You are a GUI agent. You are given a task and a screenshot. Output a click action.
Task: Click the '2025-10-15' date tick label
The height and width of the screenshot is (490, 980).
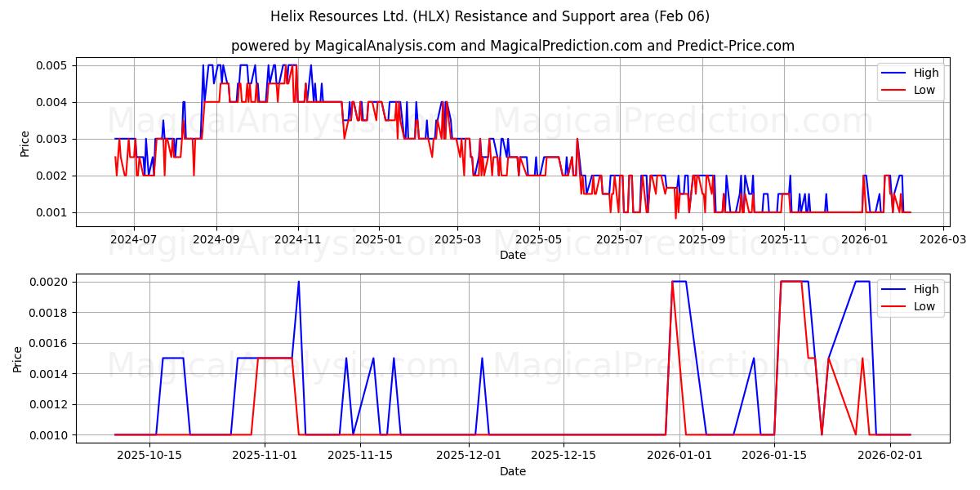(149, 457)
